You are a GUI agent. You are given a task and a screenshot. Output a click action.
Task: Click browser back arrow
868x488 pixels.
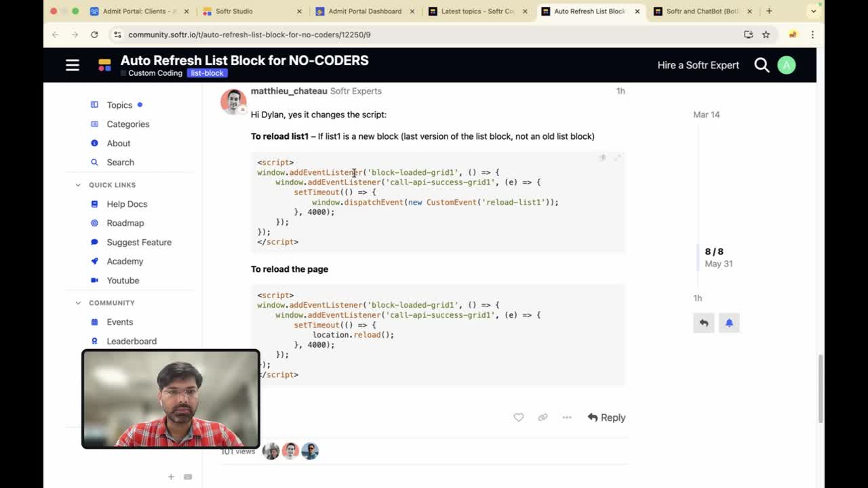tap(56, 35)
